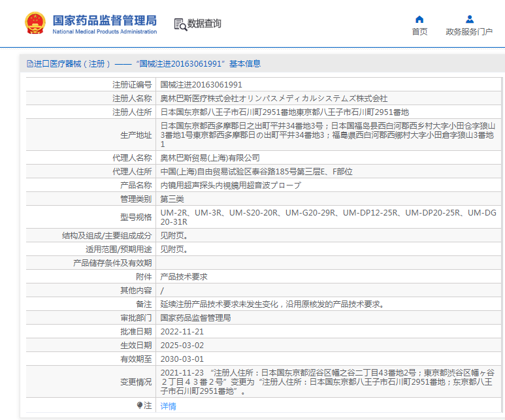
Task: Click the 有效期至 label
Action: [136, 359]
